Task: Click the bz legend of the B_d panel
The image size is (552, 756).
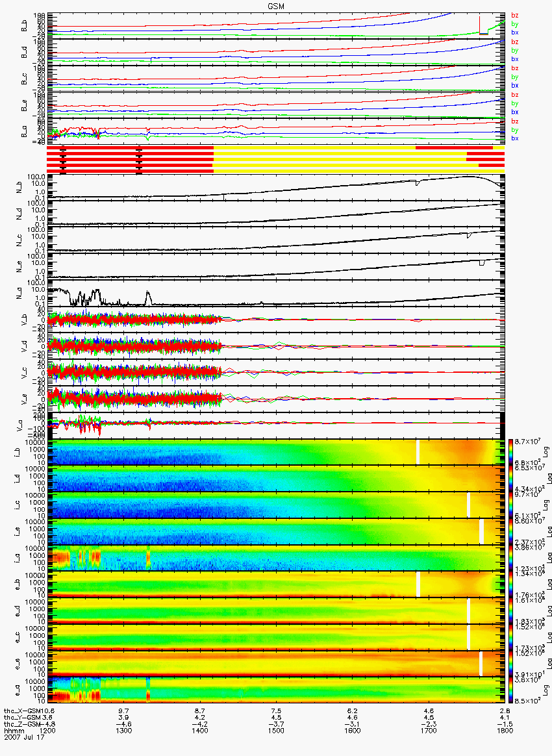Action: (515, 42)
